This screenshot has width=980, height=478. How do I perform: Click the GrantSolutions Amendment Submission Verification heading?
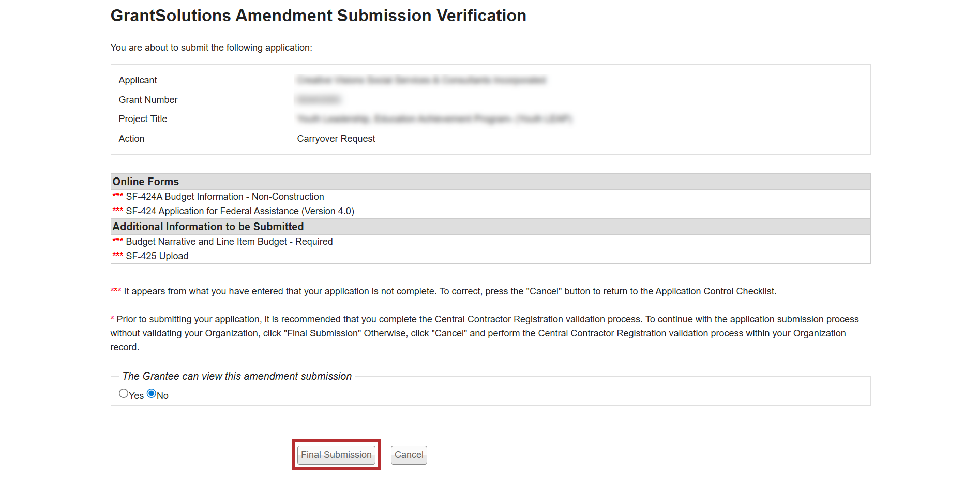pos(318,16)
